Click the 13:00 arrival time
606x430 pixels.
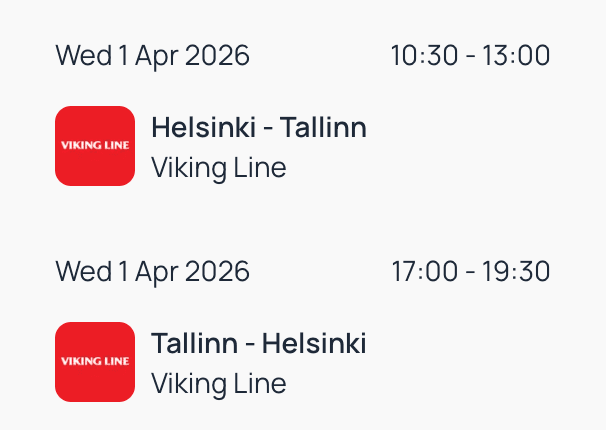[x=517, y=56]
